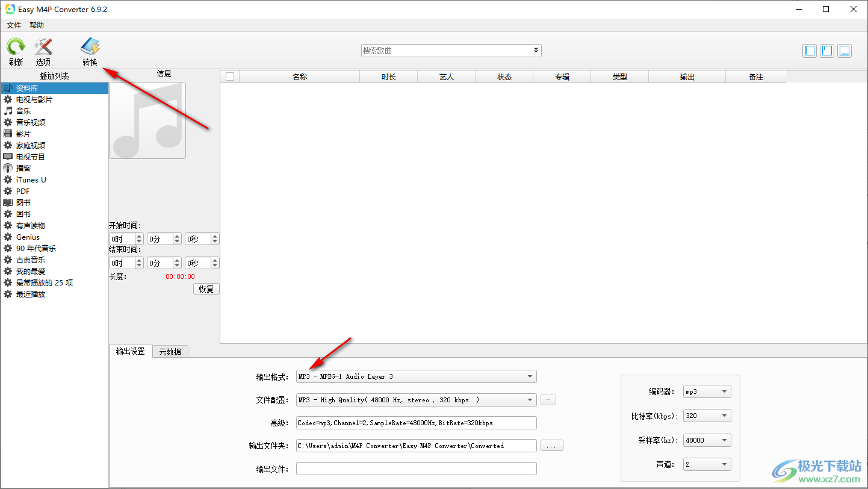Browse output folder with ... button

tap(552, 446)
